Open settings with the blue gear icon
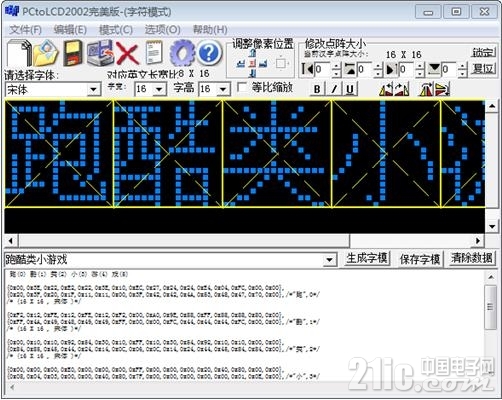The height and width of the screenshot is (400, 502). pos(182,53)
